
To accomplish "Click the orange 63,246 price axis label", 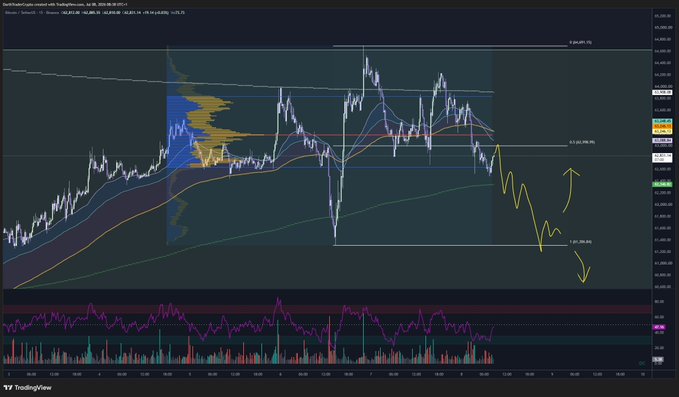I will point(662,126).
